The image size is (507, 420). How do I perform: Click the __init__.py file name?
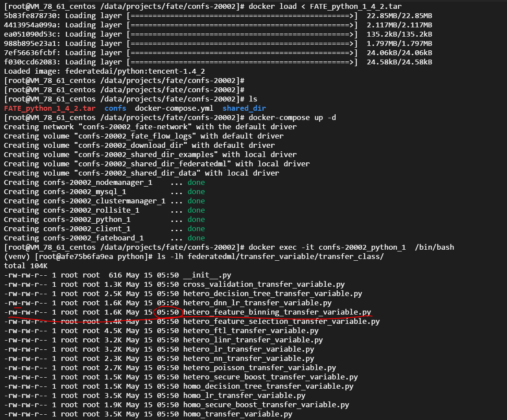coord(207,275)
